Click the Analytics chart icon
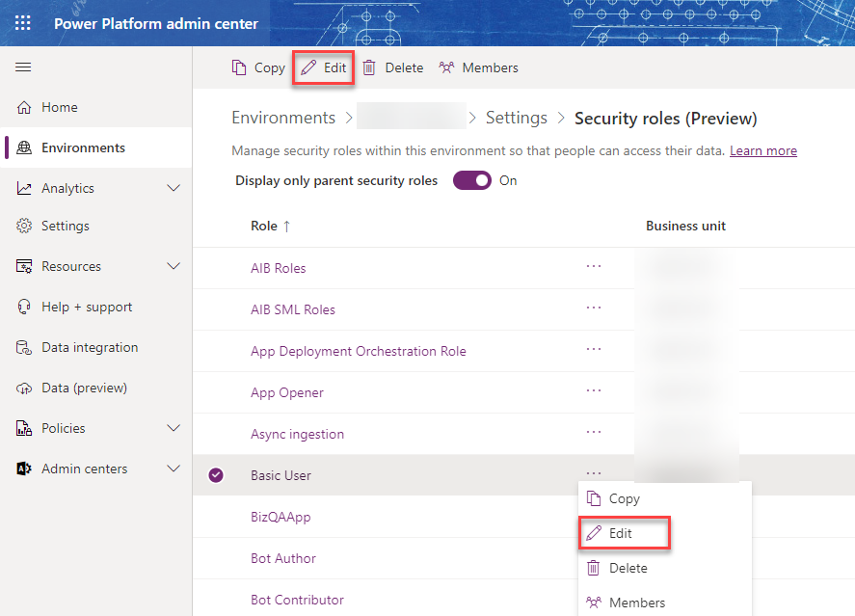This screenshot has width=855, height=616. coord(24,188)
